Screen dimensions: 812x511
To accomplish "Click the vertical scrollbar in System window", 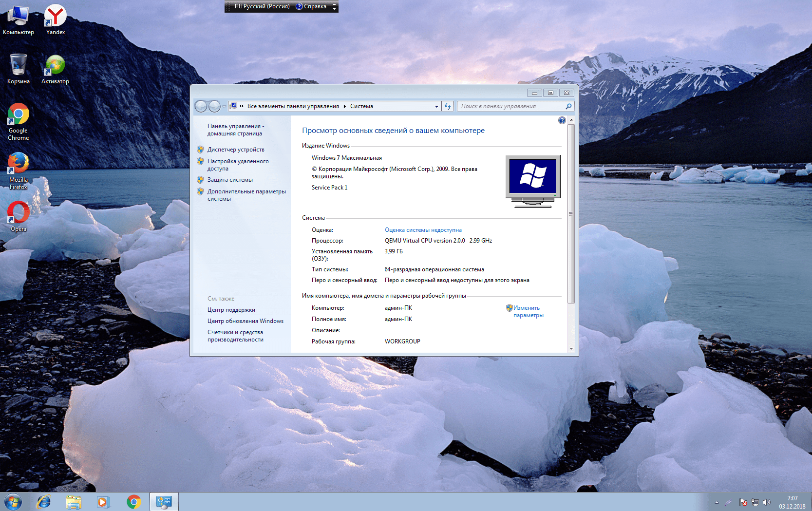I will [x=571, y=213].
